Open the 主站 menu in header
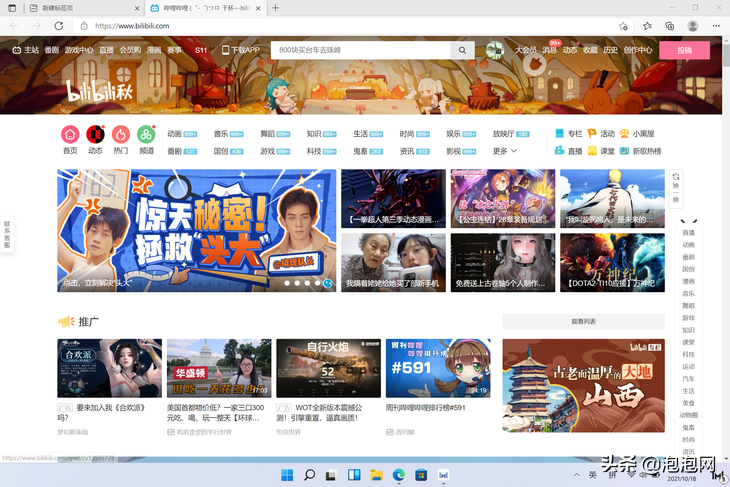This screenshot has height=487, width=730. pyautogui.click(x=26, y=50)
